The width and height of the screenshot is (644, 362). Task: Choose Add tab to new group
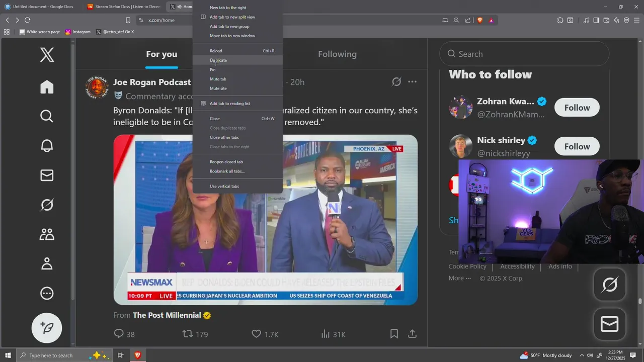pyautogui.click(x=237, y=26)
